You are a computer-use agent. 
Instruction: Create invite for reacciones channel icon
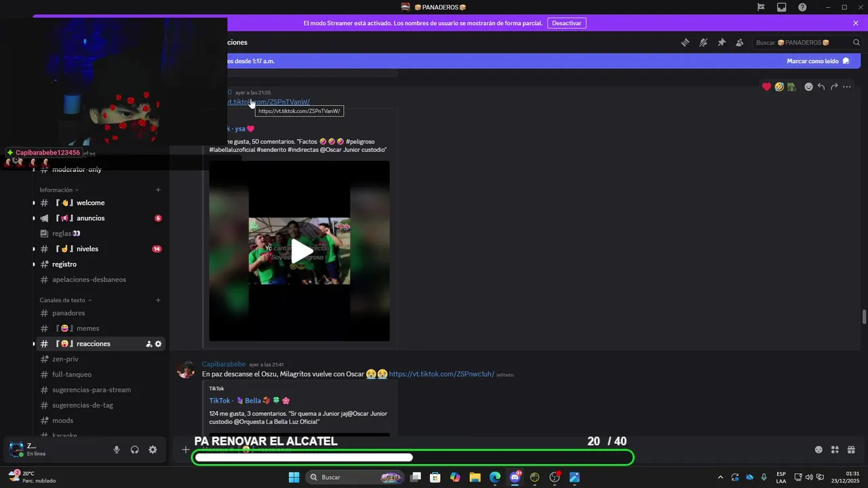149,344
